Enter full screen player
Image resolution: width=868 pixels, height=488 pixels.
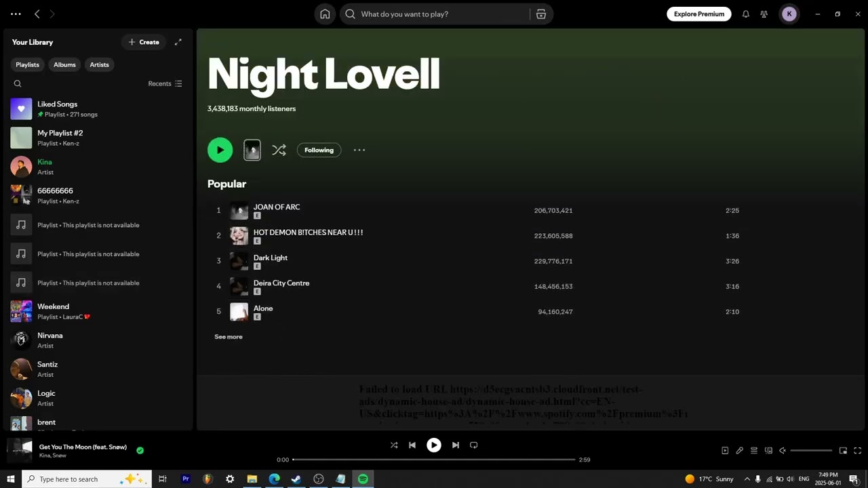click(x=858, y=451)
